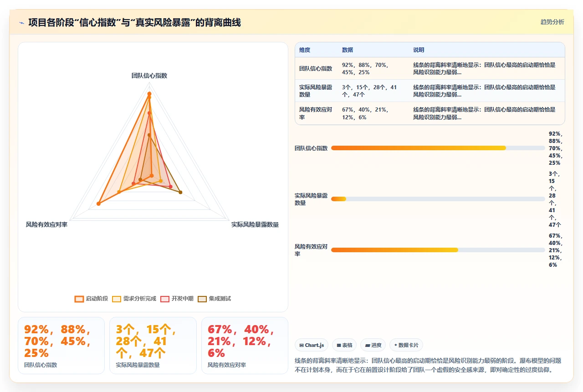
Task: Toggle the 集成测试 legend series
Action: [x=215, y=299]
